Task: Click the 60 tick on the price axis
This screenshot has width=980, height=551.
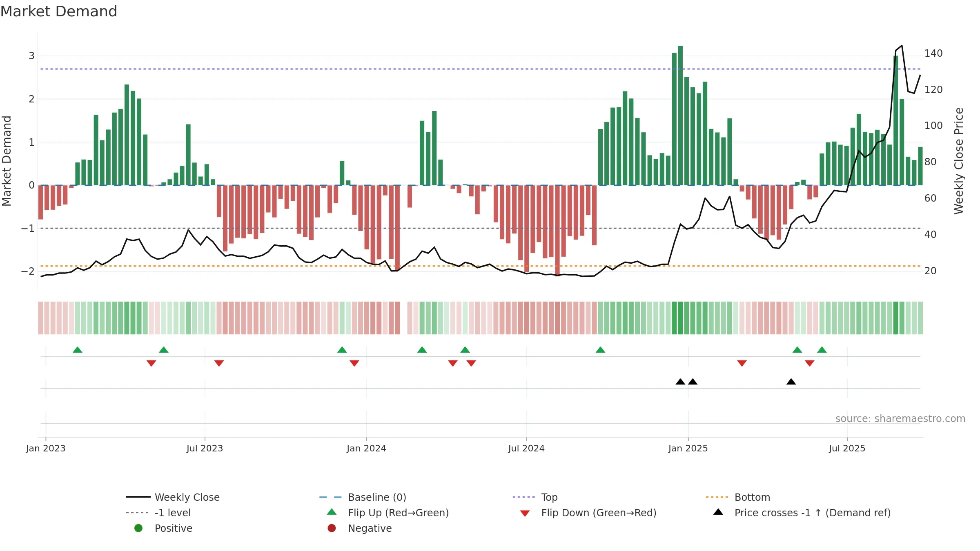Action: (931, 198)
